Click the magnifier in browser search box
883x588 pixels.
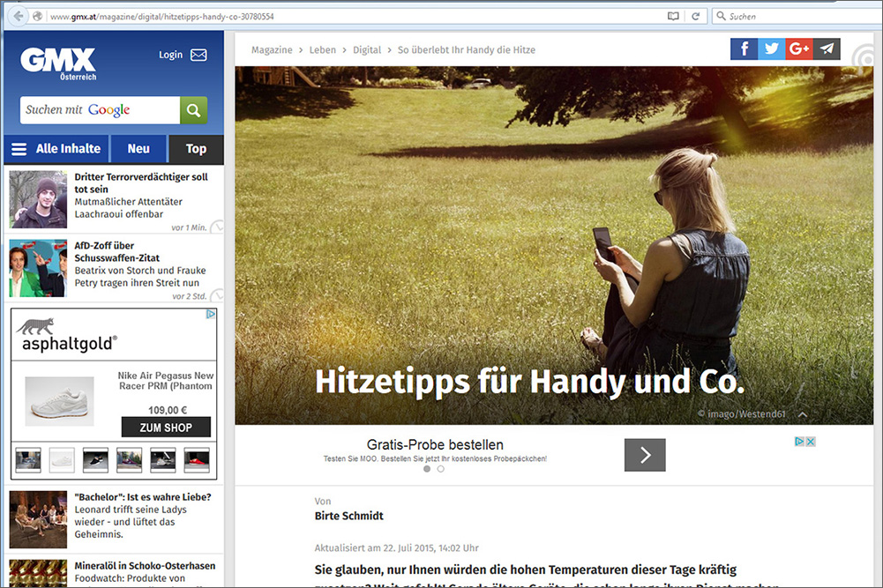(721, 17)
